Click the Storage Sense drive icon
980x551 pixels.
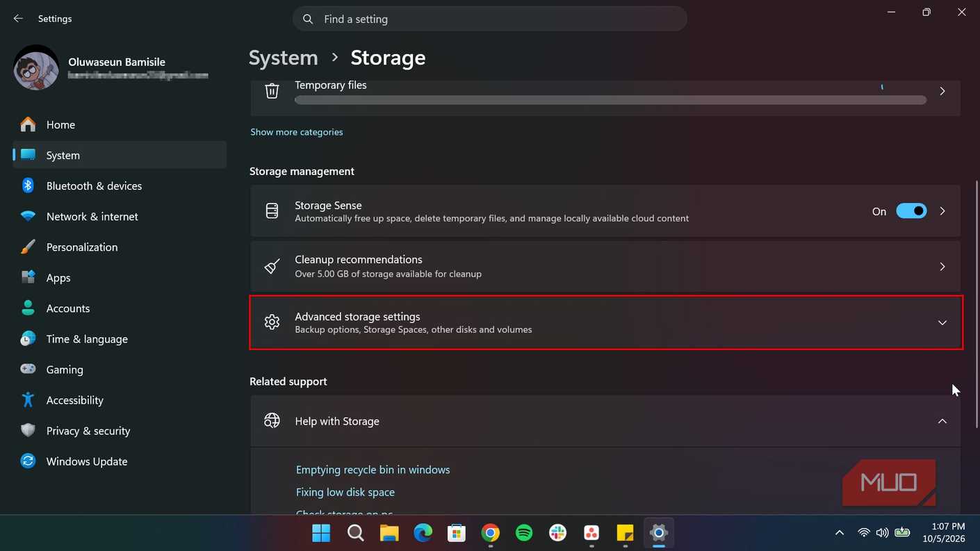tap(272, 211)
